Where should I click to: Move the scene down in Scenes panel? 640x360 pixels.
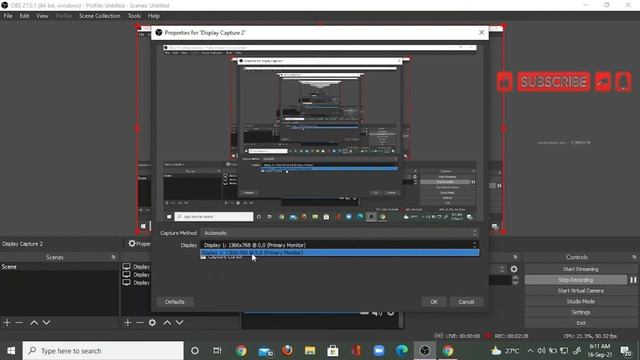pos(47,322)
